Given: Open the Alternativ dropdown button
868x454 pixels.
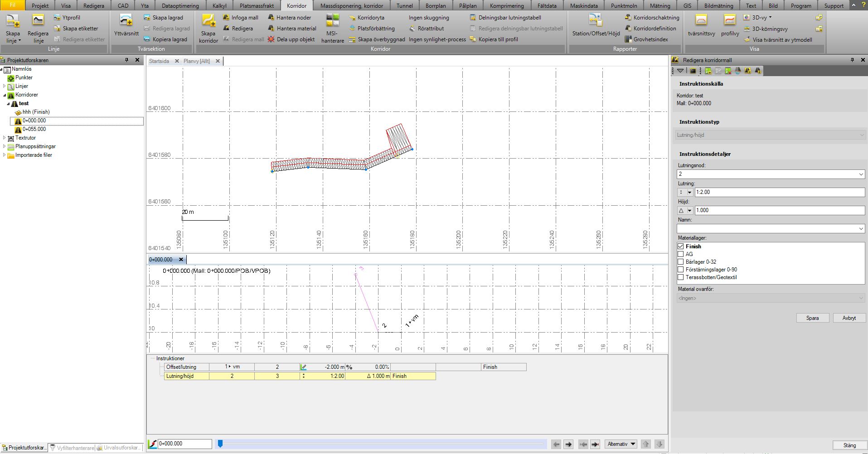Looking at the screenshot, I should 621,444.
